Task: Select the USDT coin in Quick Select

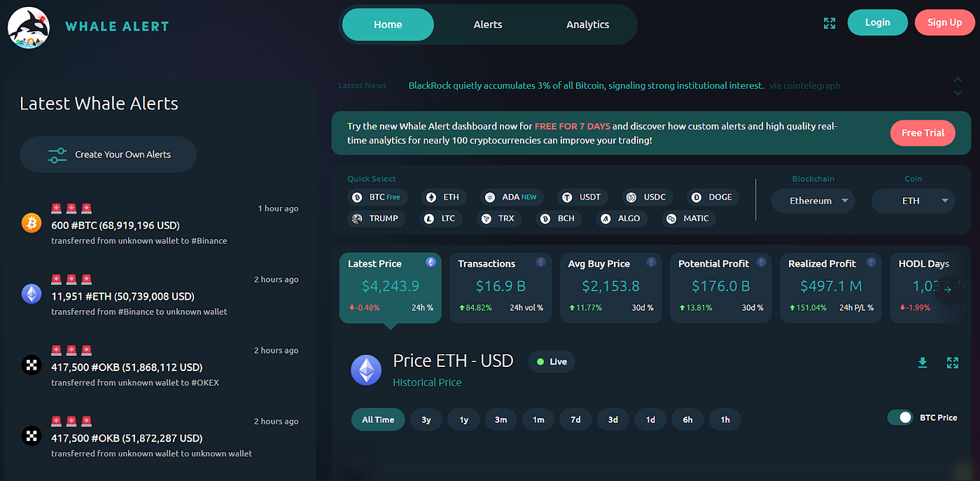Action: (x=582, y=197)
